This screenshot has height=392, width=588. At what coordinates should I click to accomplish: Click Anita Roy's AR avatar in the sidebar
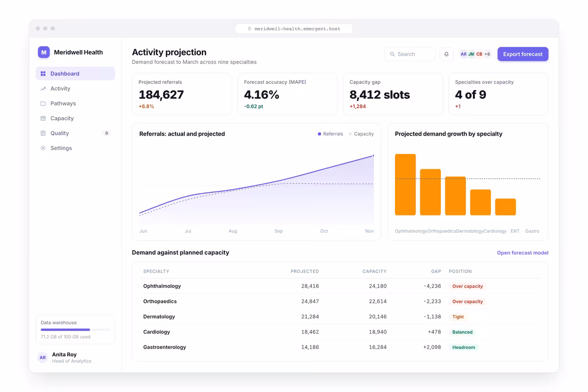[43, 358]
